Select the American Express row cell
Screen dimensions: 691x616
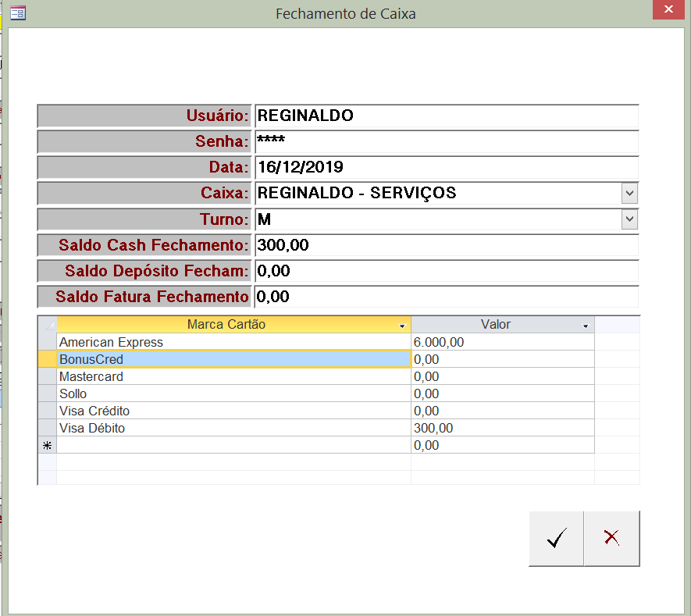point(233,342)
